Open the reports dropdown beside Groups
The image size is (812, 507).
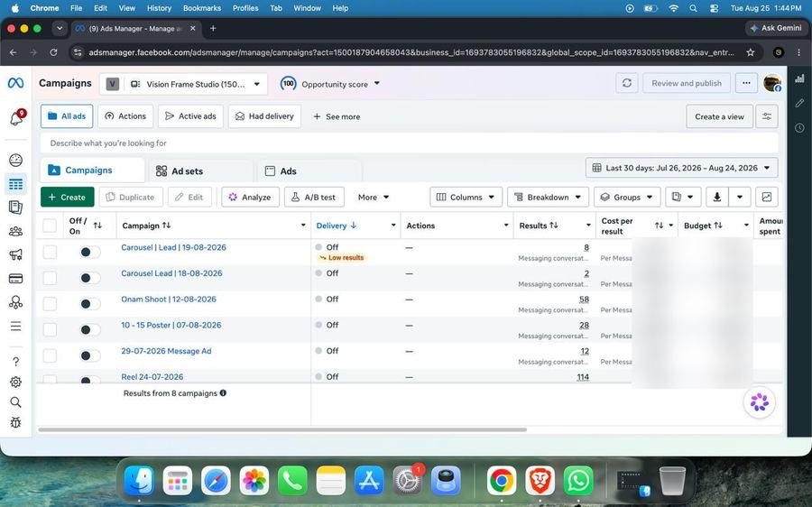(x=683, y=197)
